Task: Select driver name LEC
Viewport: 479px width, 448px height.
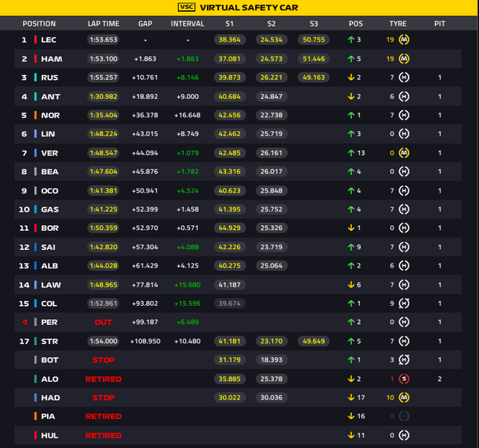Action: (49, 40)
